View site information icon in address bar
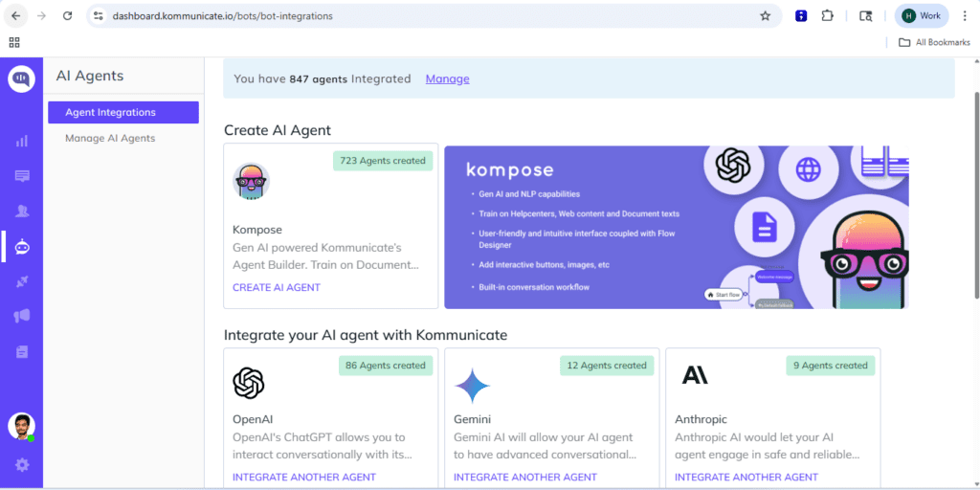 click(99, 16)
